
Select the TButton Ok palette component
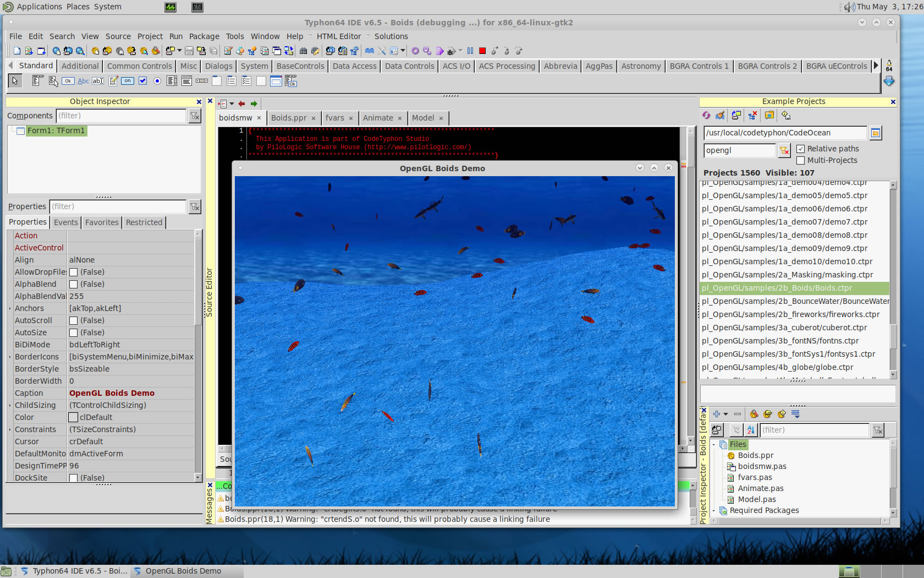68,81
